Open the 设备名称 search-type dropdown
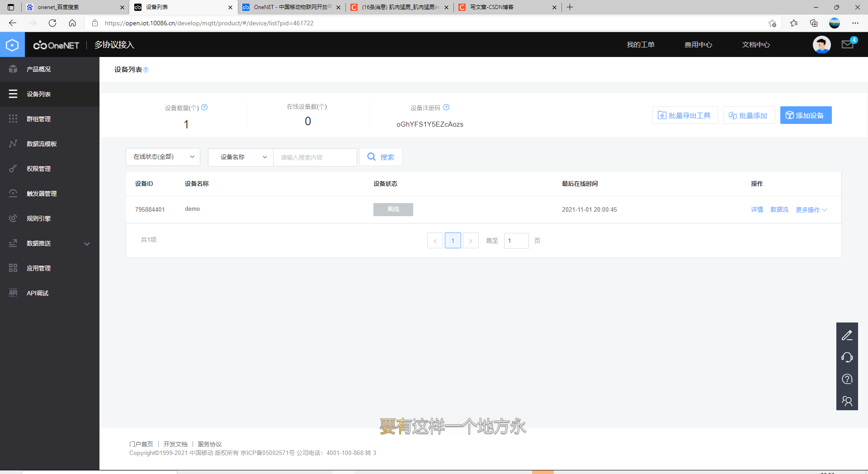The image size is (868, 474). click(240, 157)
